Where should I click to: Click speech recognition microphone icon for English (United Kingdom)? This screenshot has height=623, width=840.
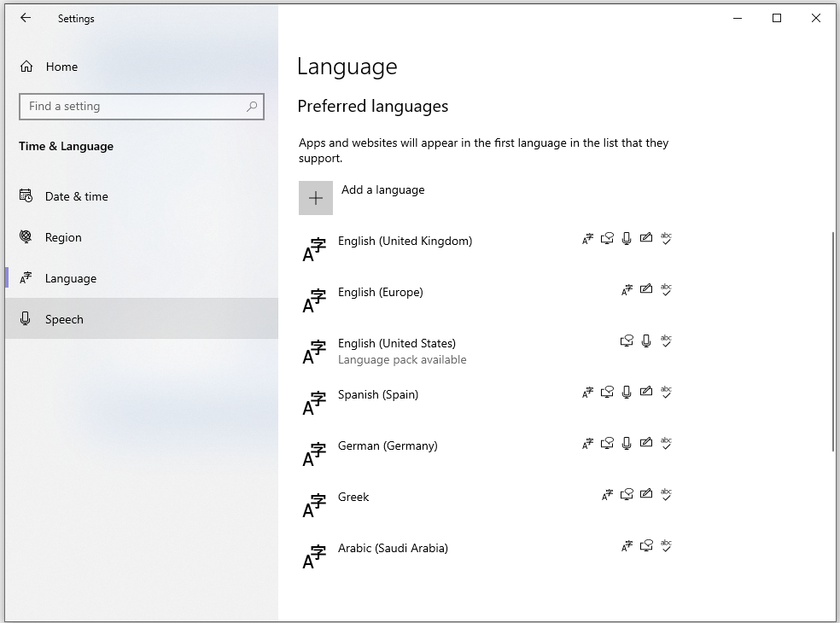(x=627, y=238)
